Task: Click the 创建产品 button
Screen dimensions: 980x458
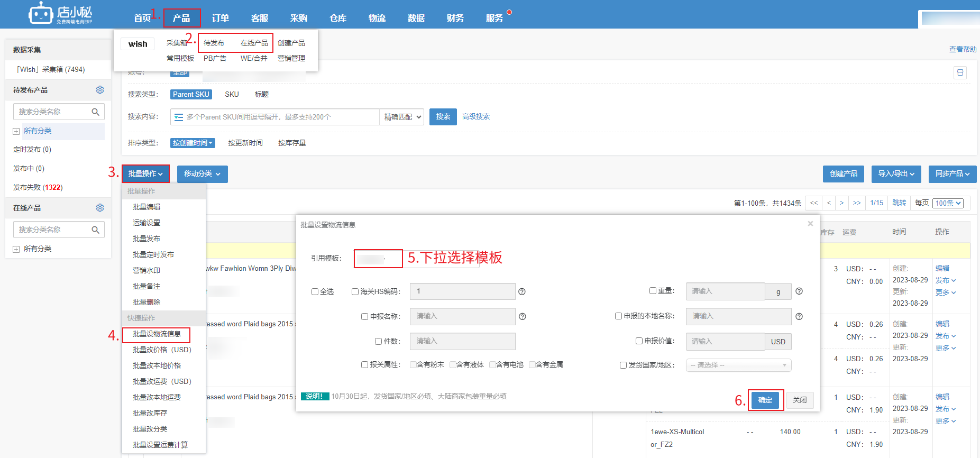Action: tap(844, 173)
